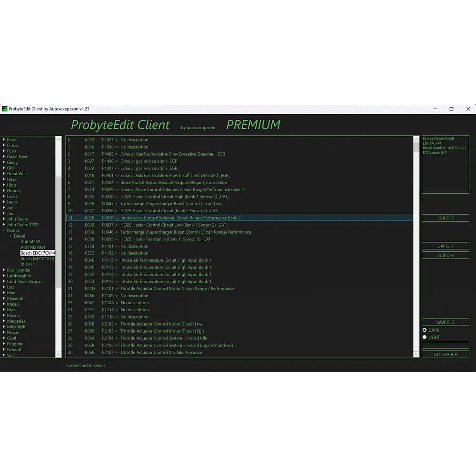Expand the Ford tree node

point(4,140)
